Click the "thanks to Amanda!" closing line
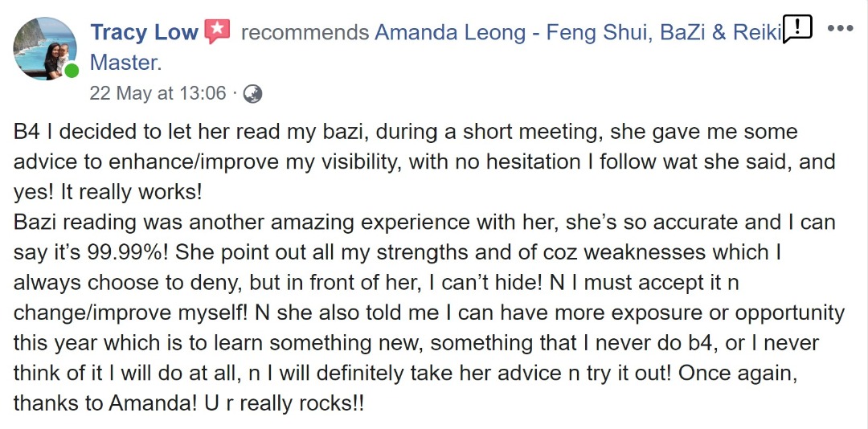Screen dimensions: 868x429 (x=189, y=403)
